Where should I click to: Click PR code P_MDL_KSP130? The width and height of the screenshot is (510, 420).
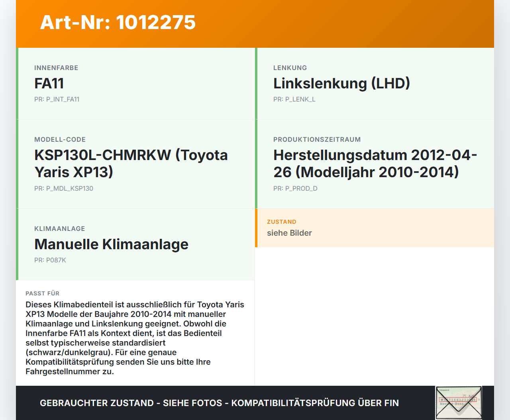pyautogui.click(x=64, y=188)
